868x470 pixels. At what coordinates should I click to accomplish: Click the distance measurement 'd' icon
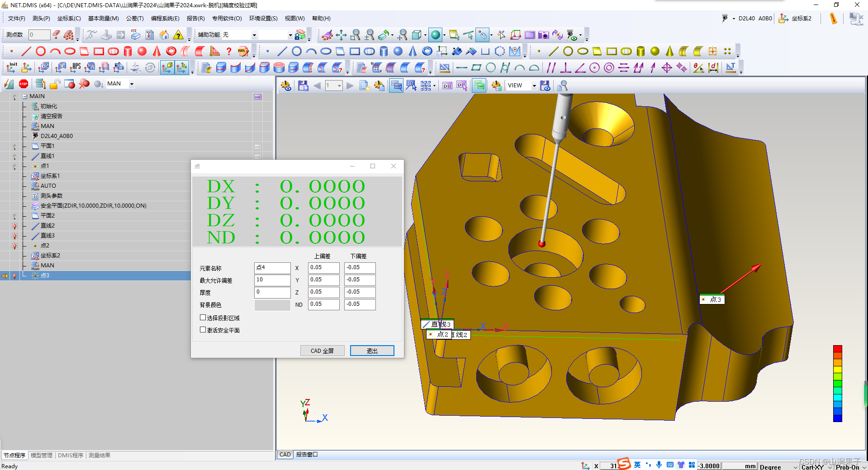pos(713,67)
